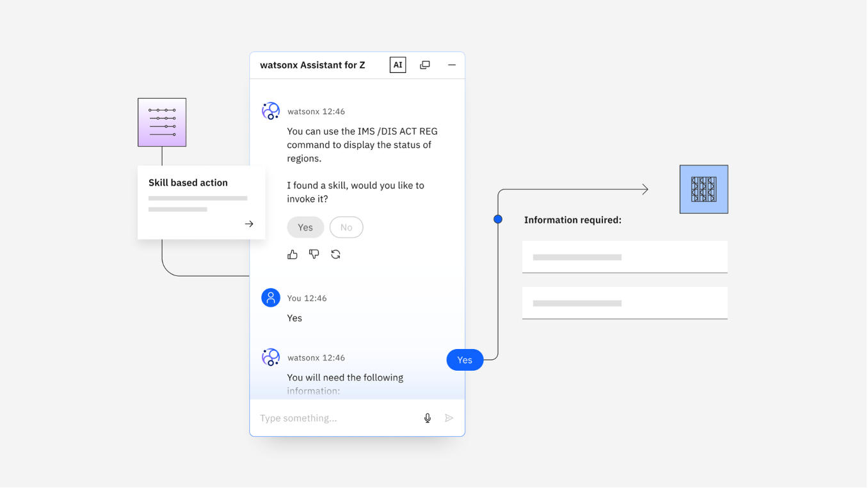Click the purple skill configuration illustration icon
Screen dimensions: 868x488
pos(161,122)
